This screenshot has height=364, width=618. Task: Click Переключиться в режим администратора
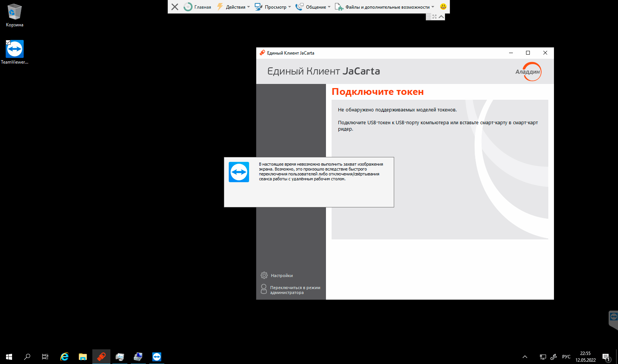click(x=295, y=290)
